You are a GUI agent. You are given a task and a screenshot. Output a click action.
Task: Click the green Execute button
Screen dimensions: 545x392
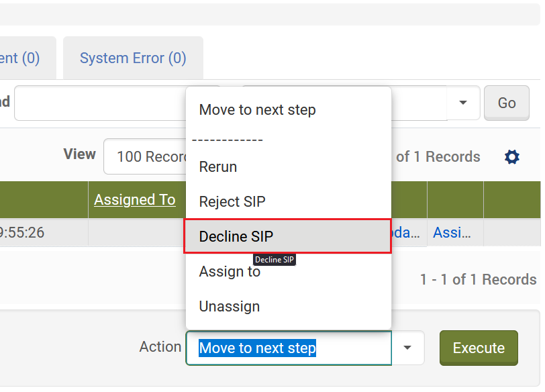tap(479, 348)
